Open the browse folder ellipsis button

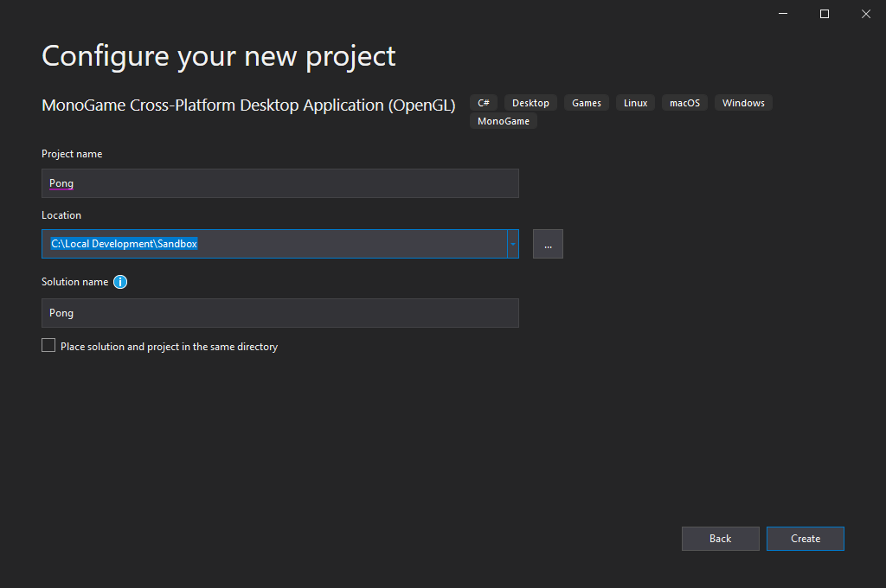pos(548,244)
